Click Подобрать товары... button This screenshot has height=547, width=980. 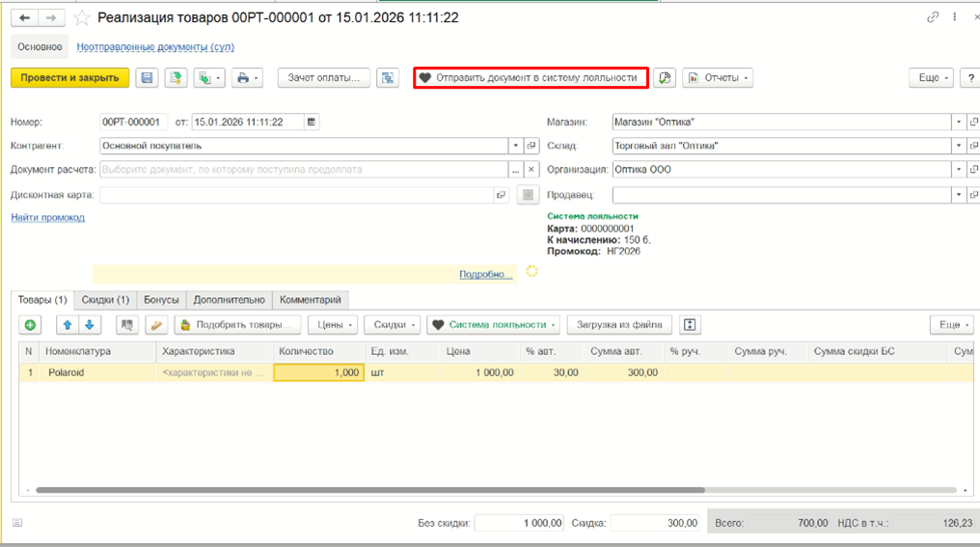click(x=237, y=324)
